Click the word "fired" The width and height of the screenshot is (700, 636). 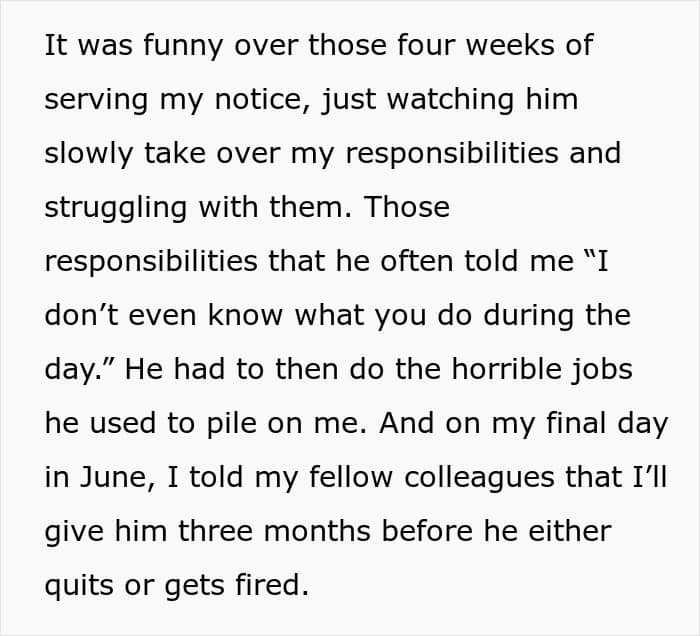(x=267, y=585)
